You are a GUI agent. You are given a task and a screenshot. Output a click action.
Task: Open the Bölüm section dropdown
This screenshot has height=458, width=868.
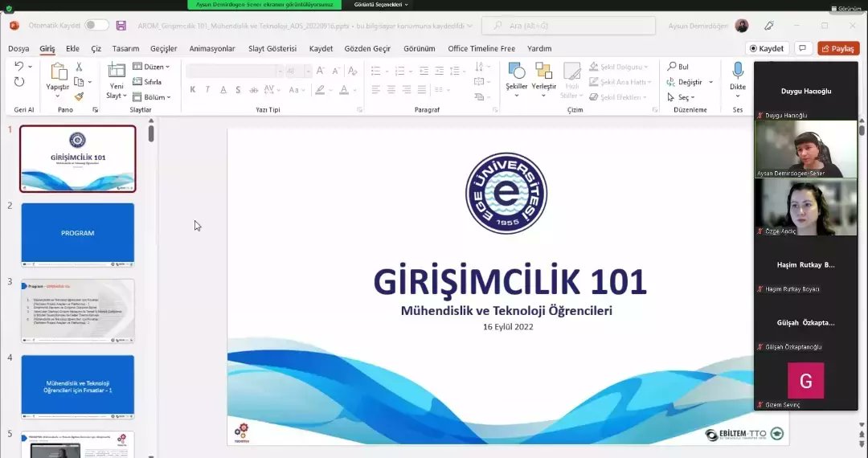[152, 96]
